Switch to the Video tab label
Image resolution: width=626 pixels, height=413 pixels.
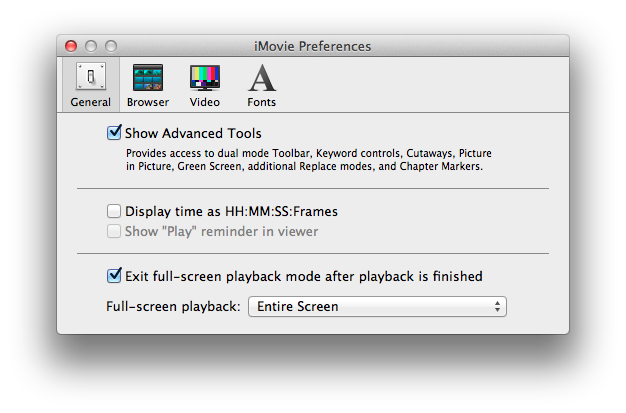205,102
